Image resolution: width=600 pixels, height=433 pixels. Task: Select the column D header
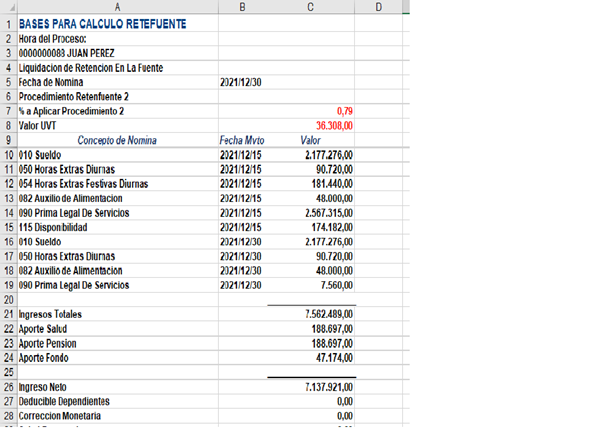pyautogui.click(x=379, y=7)
